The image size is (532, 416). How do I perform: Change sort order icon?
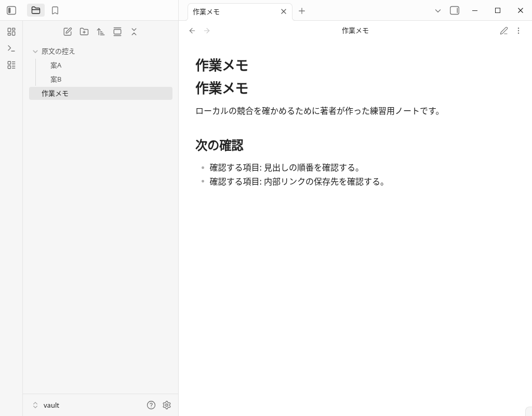pos(100,32)
